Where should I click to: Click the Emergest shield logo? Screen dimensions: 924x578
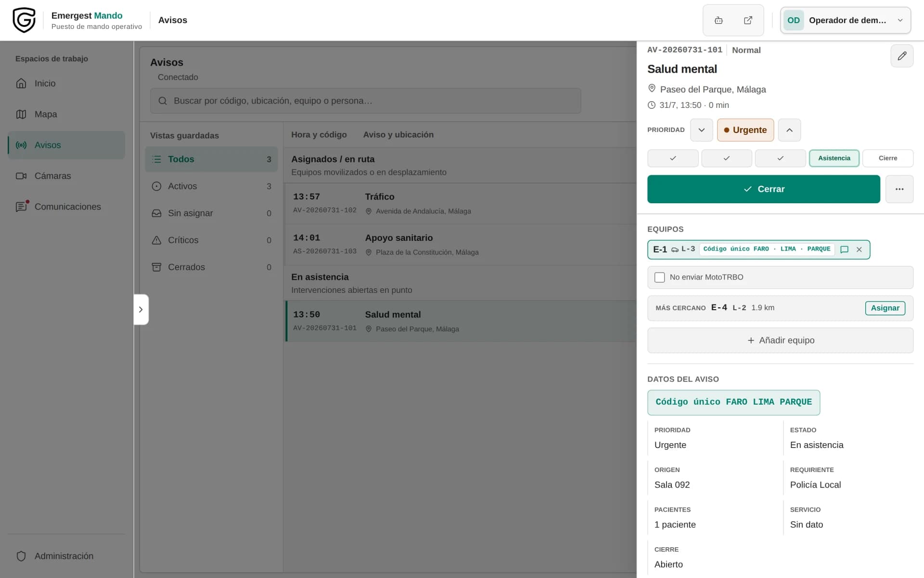click(x=24, y=20)
